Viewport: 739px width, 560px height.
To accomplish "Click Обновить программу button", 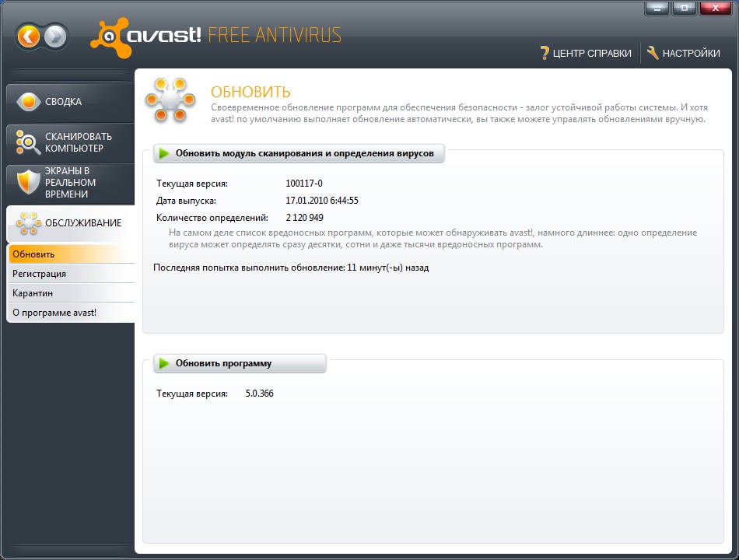I will tap(240, 363).
